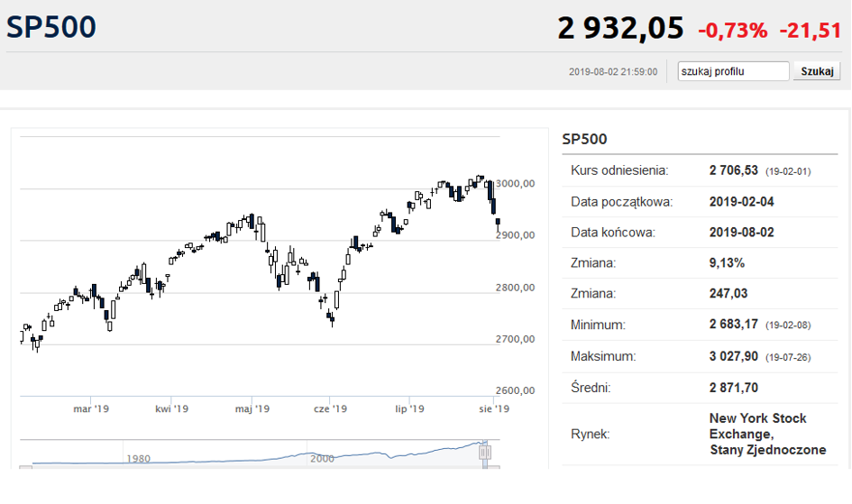Click the SP500 page title
Viewport: 852px width, 504px height.
[x=51, y=27]
